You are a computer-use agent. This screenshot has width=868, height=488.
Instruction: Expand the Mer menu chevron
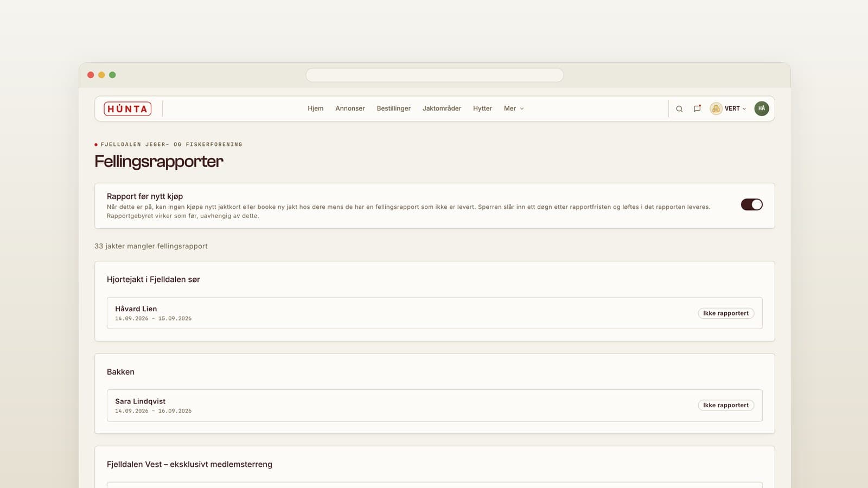[522, 109]
